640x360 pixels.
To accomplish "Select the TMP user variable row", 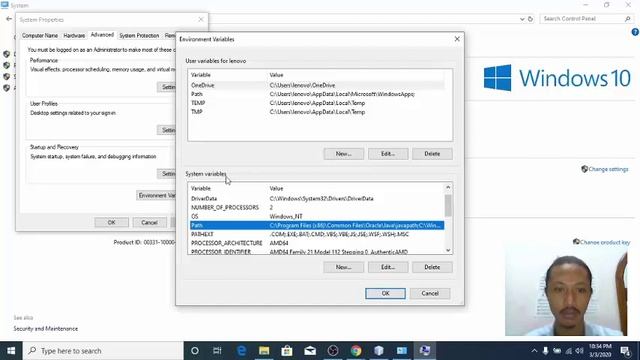I will [317, 112].
